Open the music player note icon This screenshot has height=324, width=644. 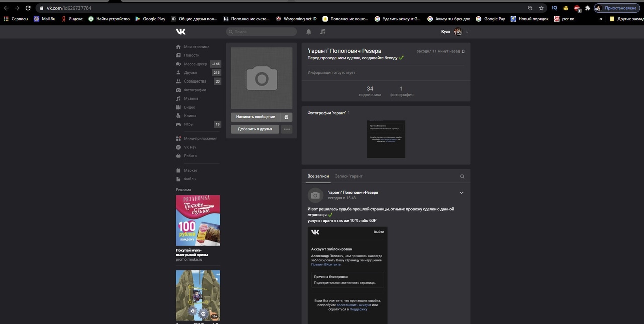[323, 32]
